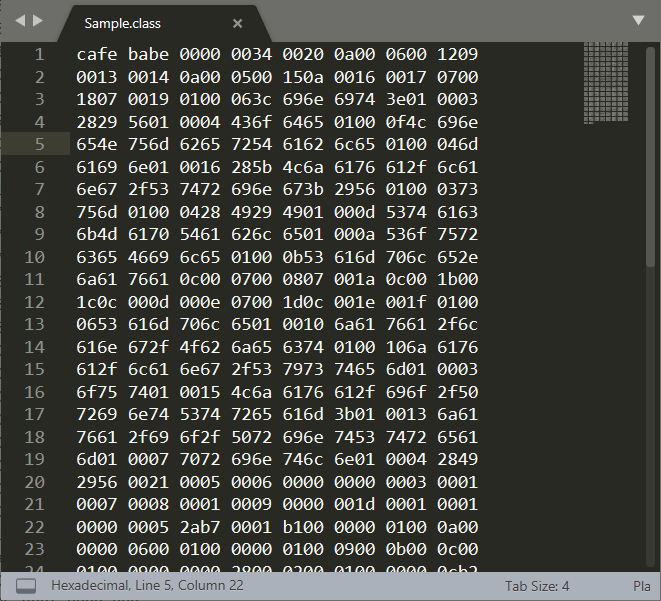This screenshot has width=661, height=601.
Task: Click hex word 6d01 on line 15
Action: (x=406, y=369)
